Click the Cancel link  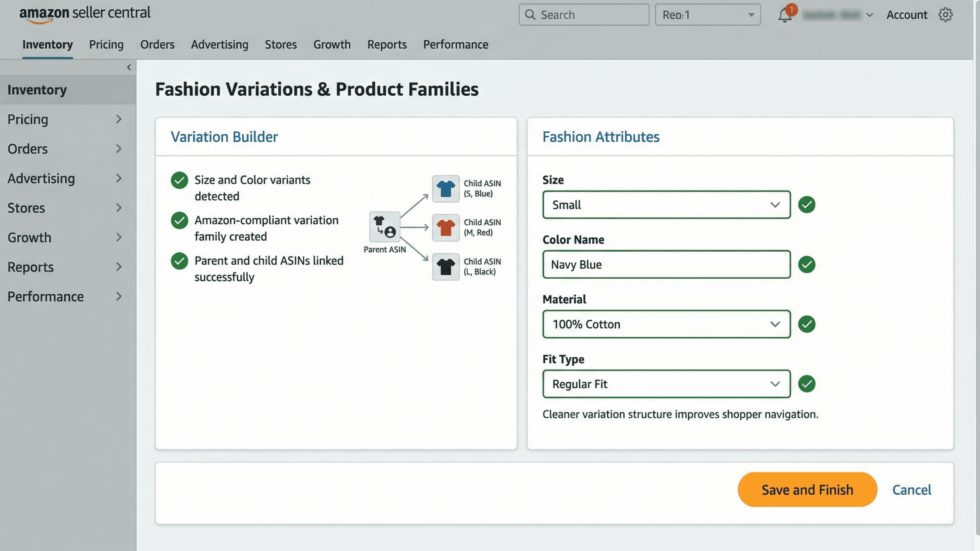(x=912, y=490)
